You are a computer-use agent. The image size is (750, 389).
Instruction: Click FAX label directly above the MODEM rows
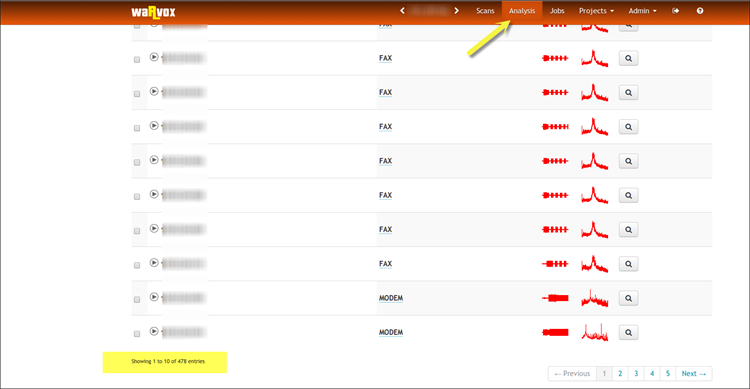[386, 264]
